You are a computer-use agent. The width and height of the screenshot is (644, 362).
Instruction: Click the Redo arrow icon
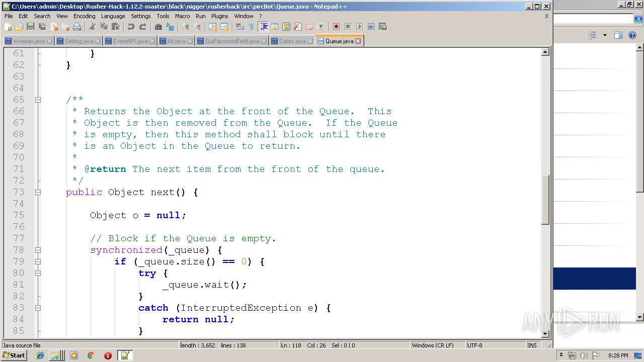[x=143, y=27]
